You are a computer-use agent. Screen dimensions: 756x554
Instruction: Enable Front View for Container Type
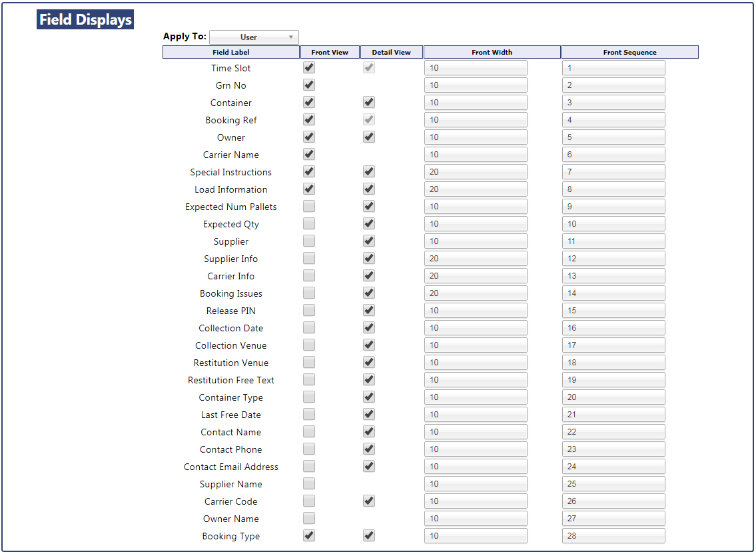(309, 397)
